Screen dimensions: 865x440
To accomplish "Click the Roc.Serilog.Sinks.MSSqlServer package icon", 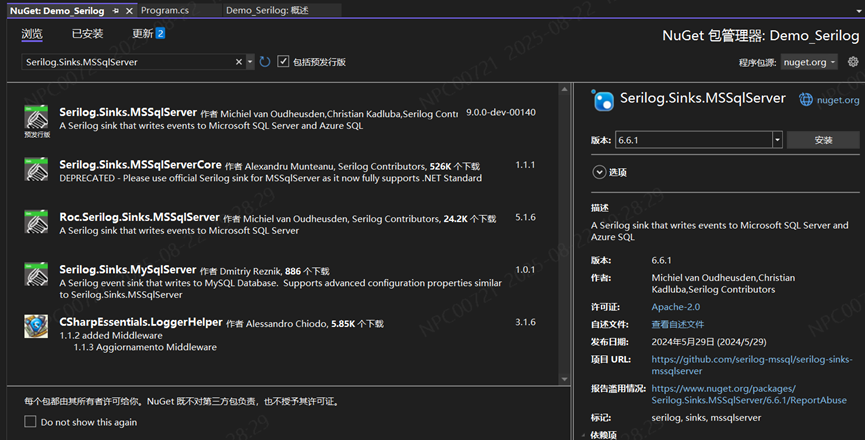I will [36, 221].
